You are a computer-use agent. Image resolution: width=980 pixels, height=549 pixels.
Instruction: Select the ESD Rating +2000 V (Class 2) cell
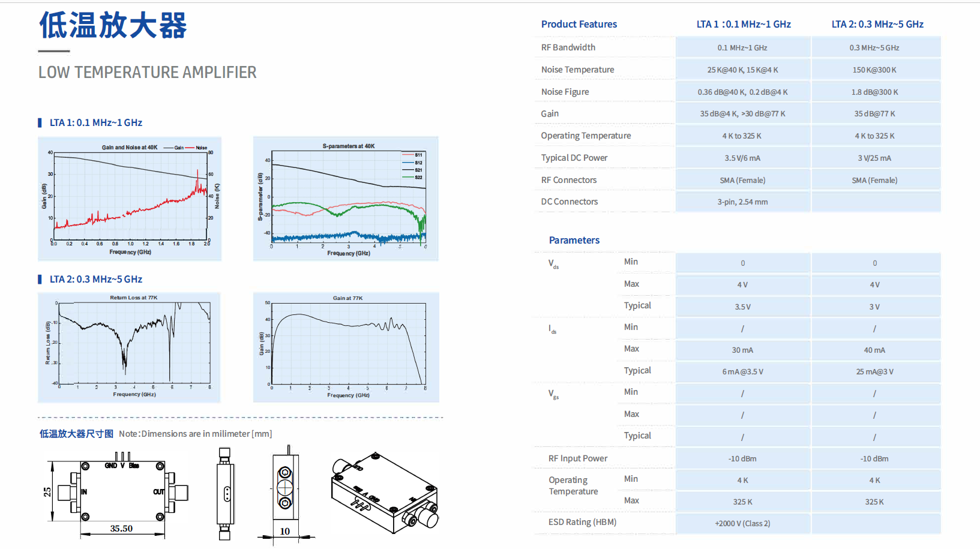coord(743,523)
